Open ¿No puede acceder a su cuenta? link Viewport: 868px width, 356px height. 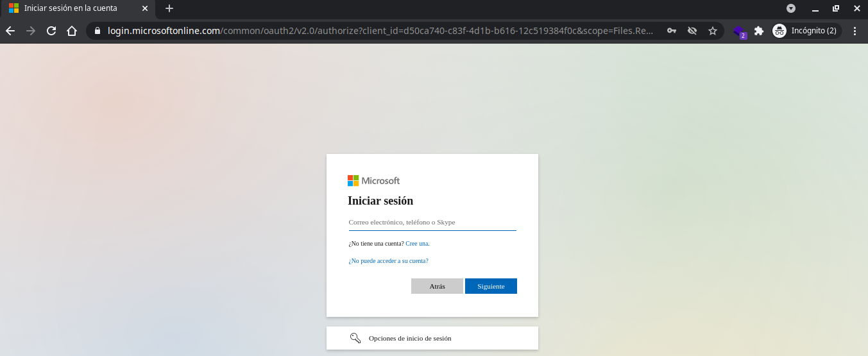[x=388, y=261]
